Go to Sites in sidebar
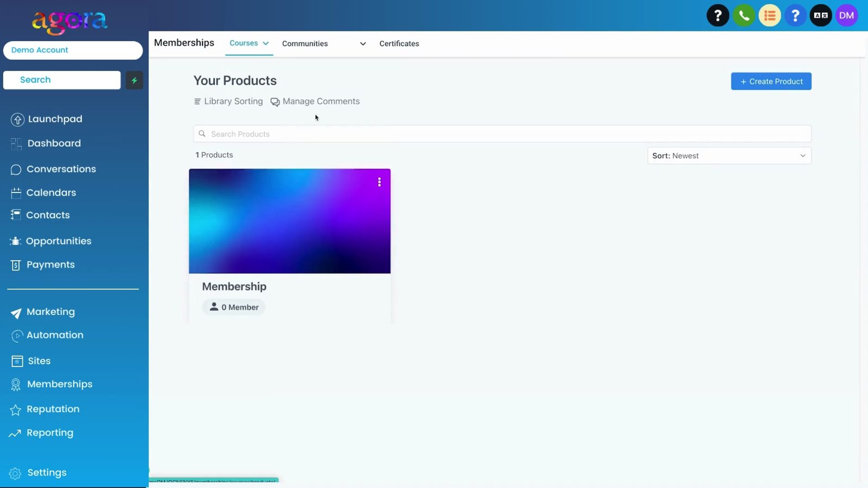Viewport: 868px width, 488px height. click(31, 361)
